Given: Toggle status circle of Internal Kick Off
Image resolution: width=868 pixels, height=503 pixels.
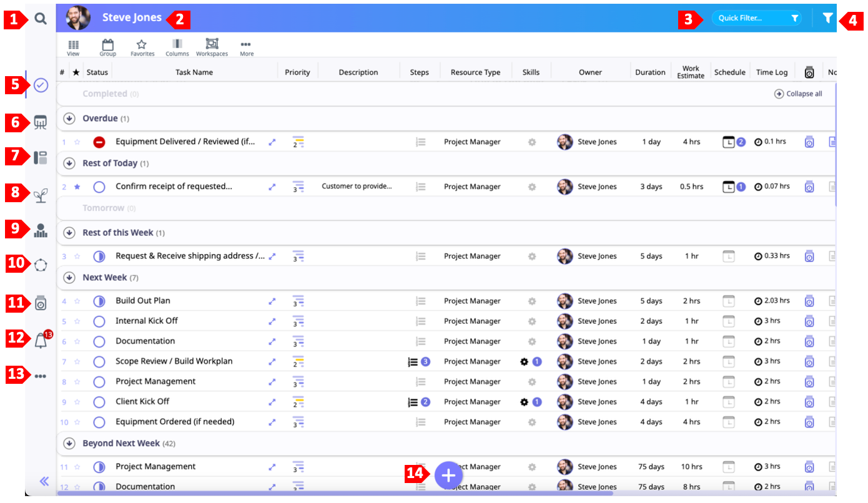Looking at the screenshot, I should 99,321.
